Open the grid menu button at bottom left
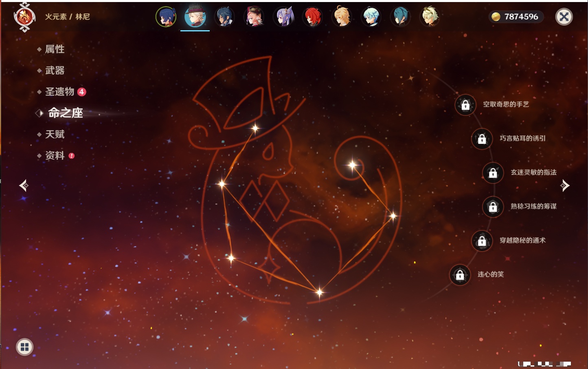 click(24, 347)
